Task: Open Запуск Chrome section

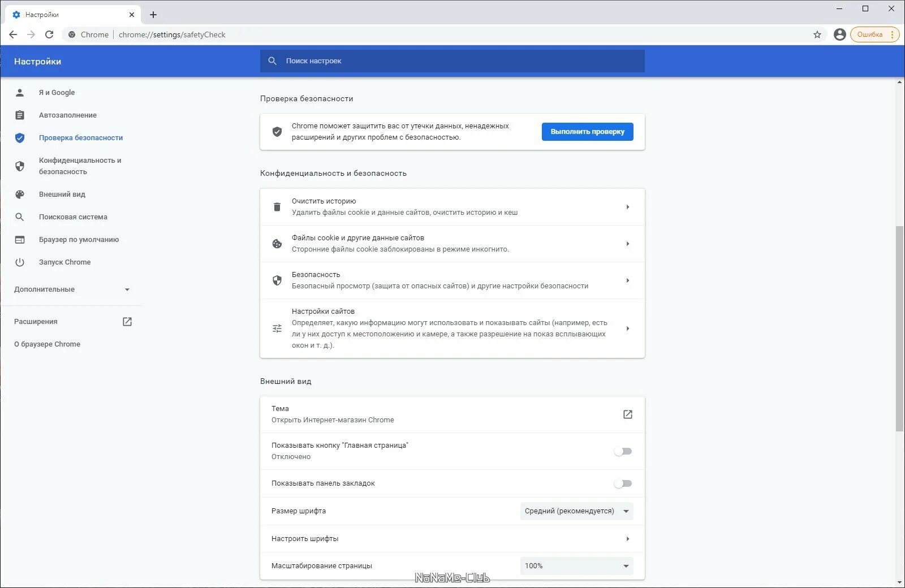Action: (65, 262)
